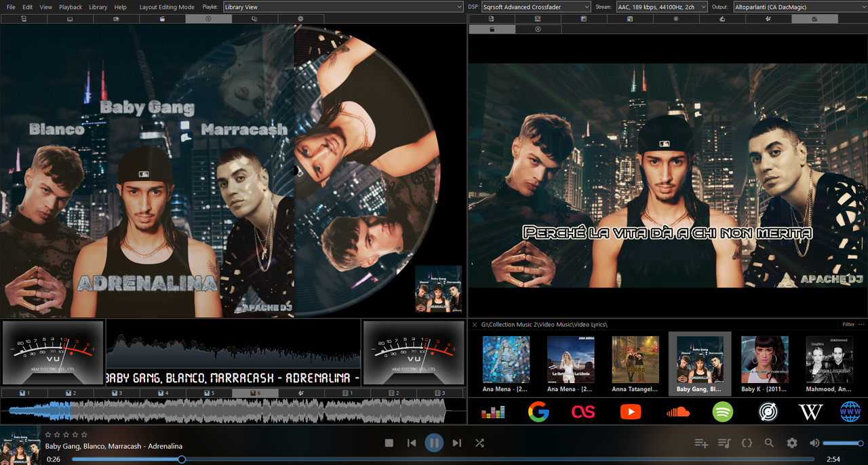The width and height of the screenshot is (868, 465).
Task: Expand the Playlist dropdown showing Library View
Action: click(342, 7)
